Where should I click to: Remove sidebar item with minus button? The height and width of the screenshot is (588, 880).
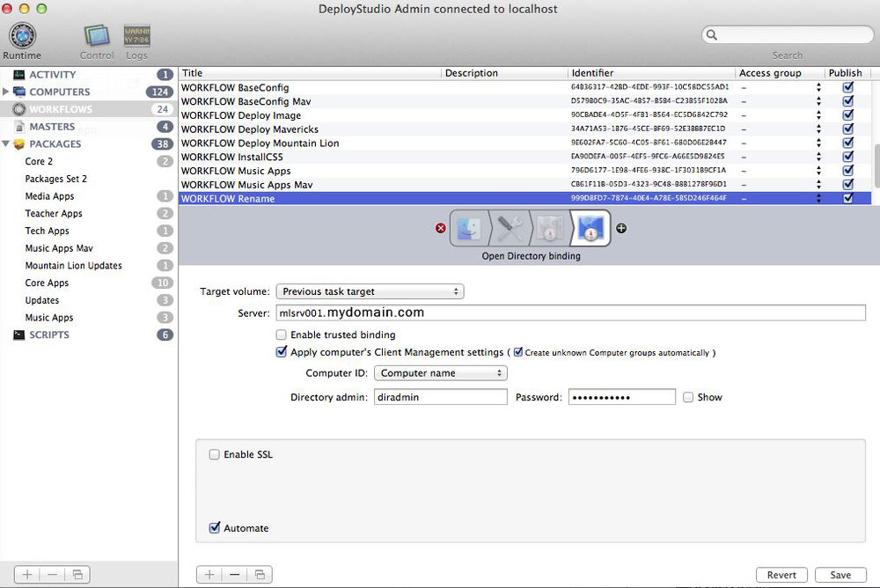click(x=52, y=575)
